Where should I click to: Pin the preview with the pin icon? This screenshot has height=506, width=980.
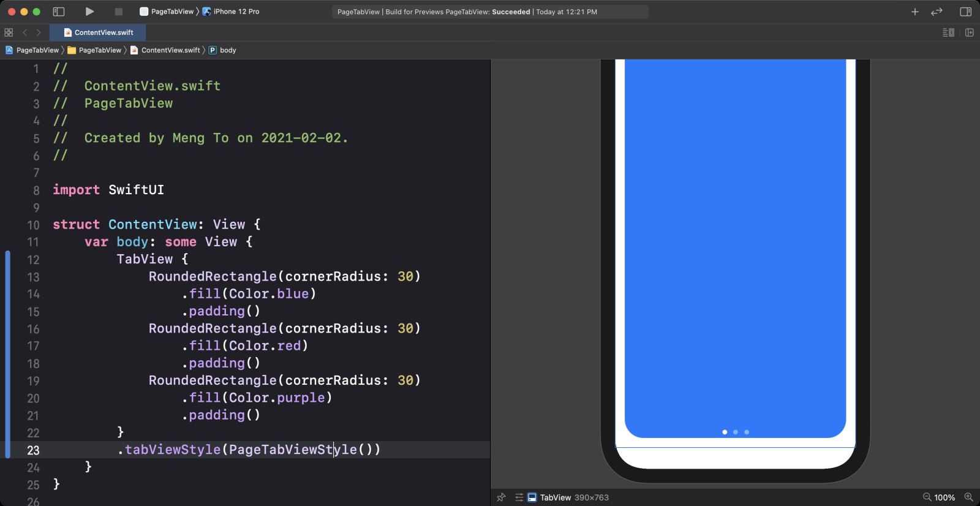coord(501,497)
